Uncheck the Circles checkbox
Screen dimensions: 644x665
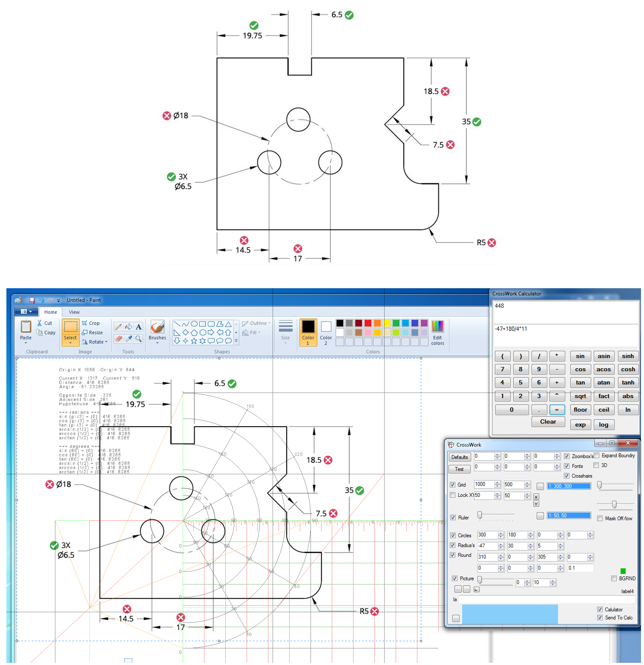pyautogui.click(x=453, y=536)
